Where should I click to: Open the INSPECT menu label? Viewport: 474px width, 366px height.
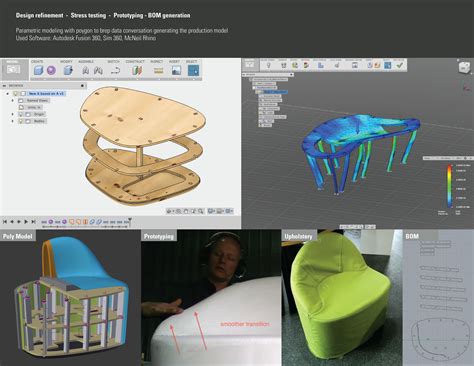[x=157, y=62]
